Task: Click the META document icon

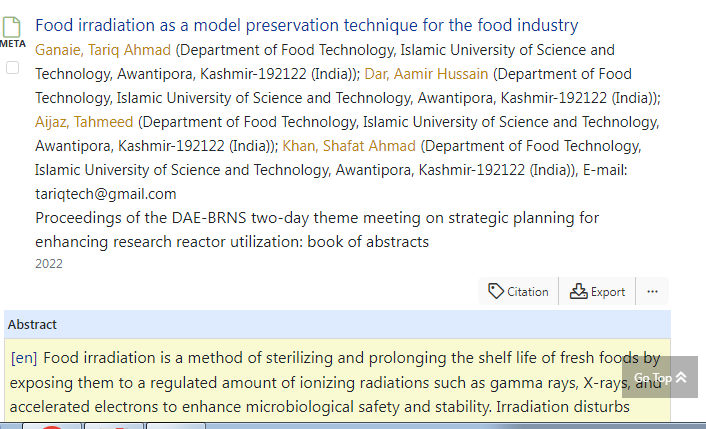Action: click(11, 27)
